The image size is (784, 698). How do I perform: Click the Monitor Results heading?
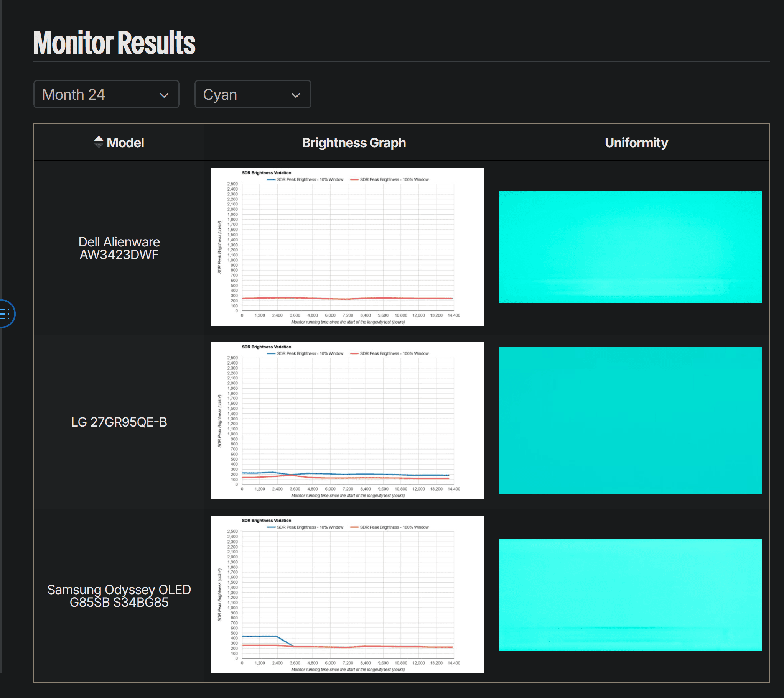114,43
